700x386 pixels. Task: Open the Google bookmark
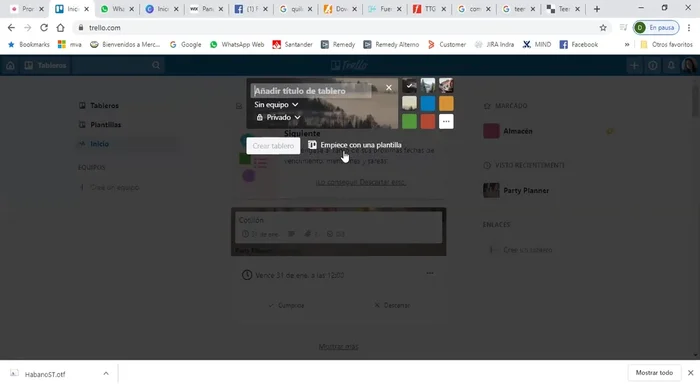pyautogui.click(x=185, y=45)
